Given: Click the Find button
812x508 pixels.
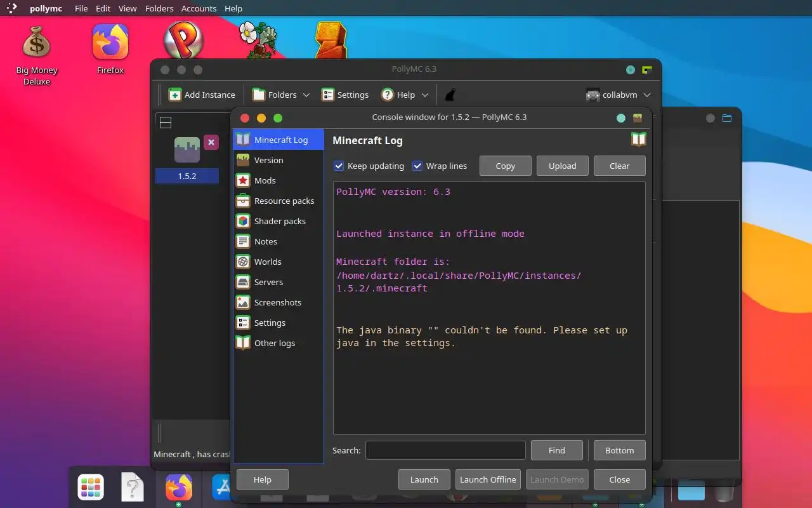Looking at the screenshot, I should [557, 450].
